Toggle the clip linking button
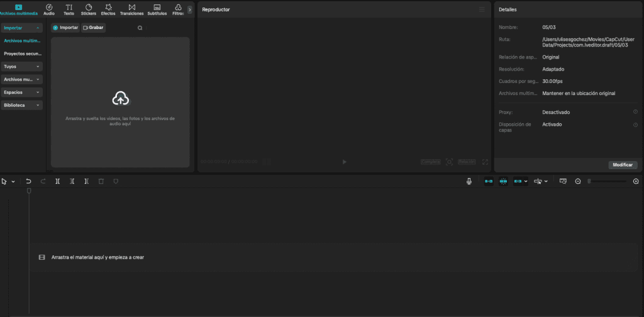The height and width of the screenshot is (317, 644). [518, 181]
